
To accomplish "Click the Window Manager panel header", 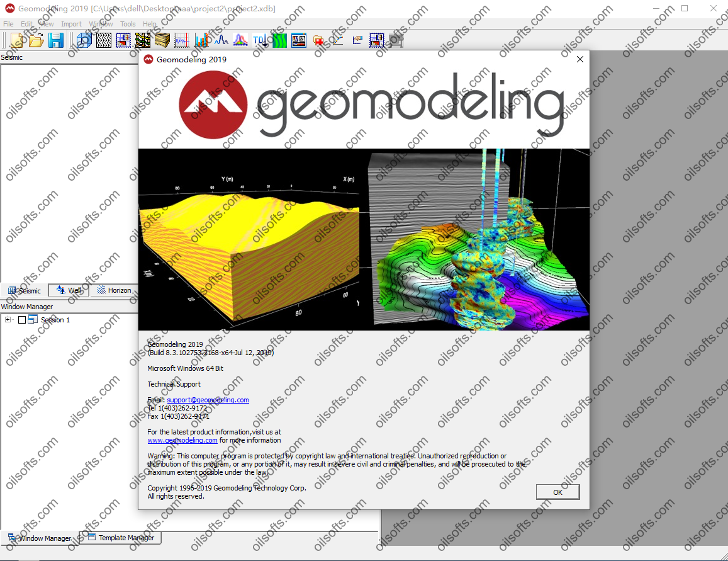I will 27,307.
